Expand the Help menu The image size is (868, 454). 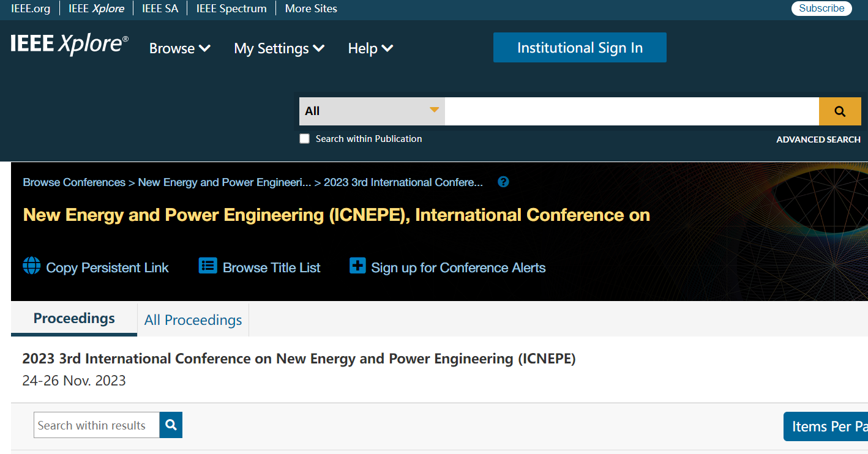(370, 48)
